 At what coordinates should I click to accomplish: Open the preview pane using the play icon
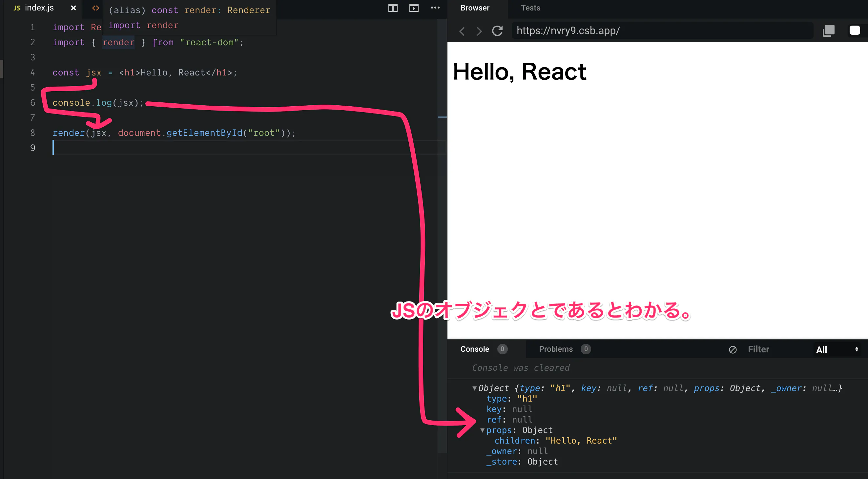pyautogui.click(x=414, y=8)
